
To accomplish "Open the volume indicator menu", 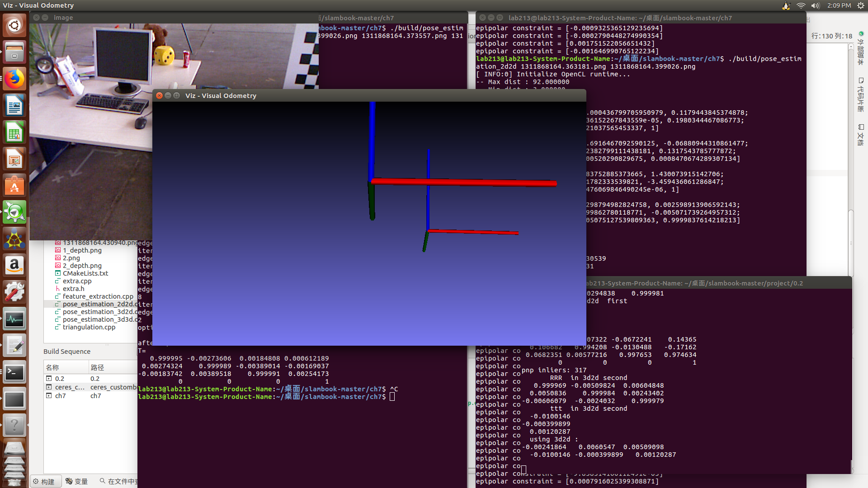I will (815, 5).
